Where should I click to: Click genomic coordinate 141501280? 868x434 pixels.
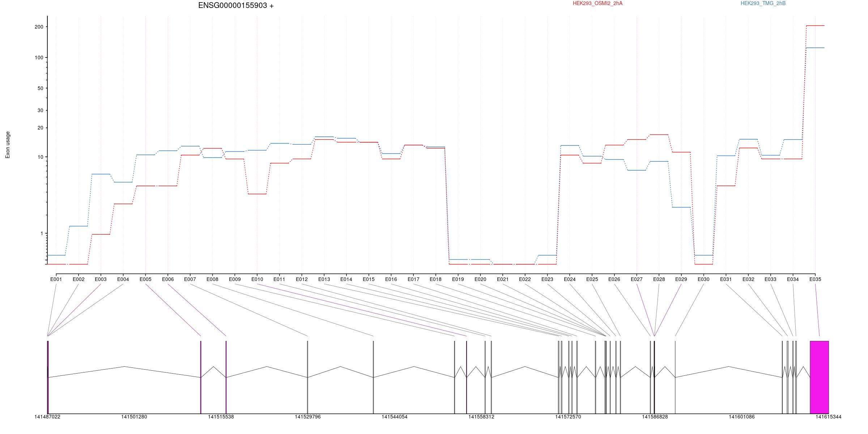pos(134,417)
